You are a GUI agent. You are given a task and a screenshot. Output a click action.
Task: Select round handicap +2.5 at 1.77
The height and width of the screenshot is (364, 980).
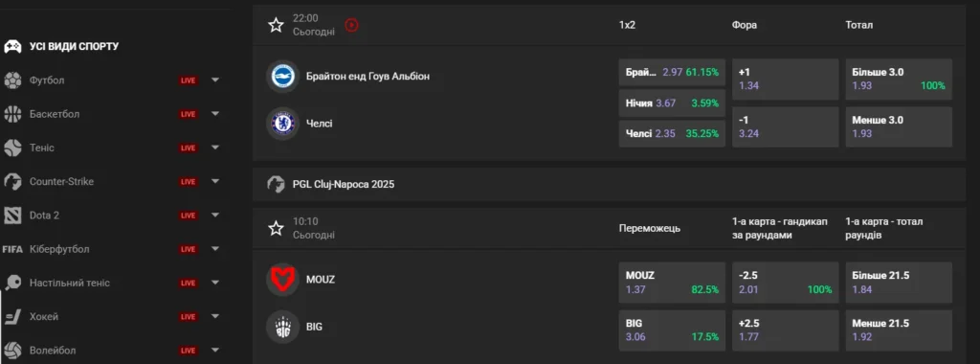pyautogui.click(x=785, y=330)
